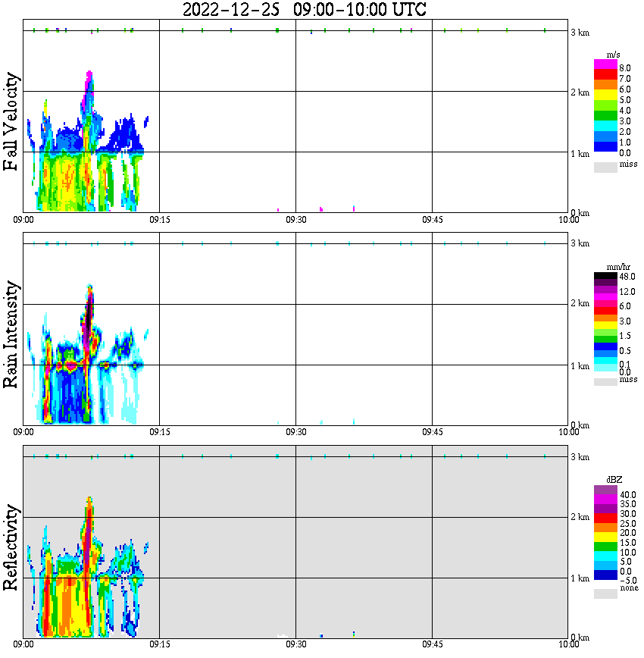Select the yellow swatch in the mm/hr legend

tap(605, 325)
